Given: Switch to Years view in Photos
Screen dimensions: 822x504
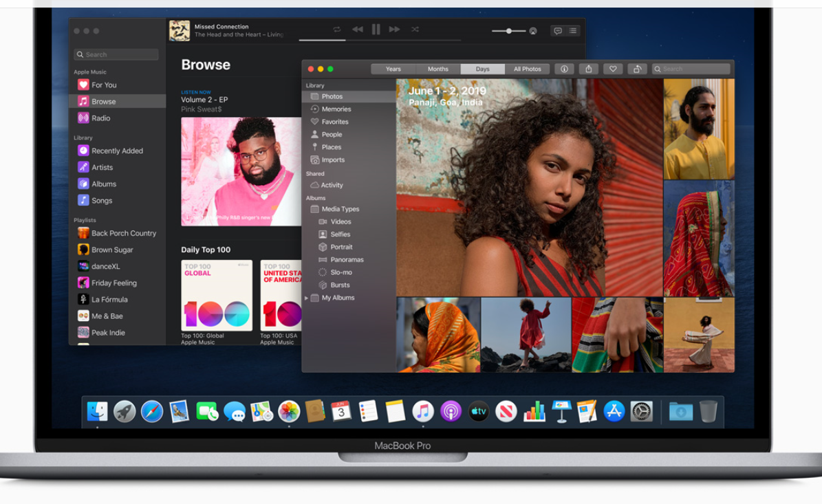Looking at the screenshot, I should pos(393,69).
